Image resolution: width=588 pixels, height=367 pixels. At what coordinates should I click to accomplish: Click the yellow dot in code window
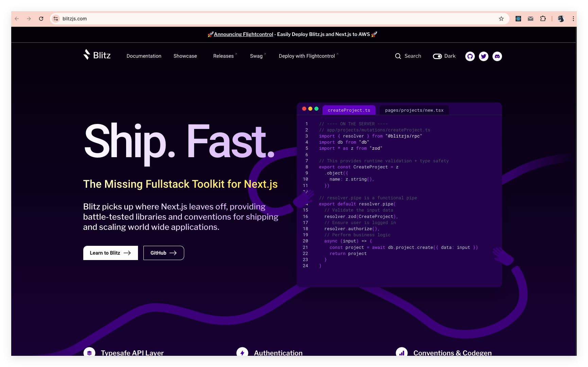pyautogui.click(x=310, y=109)
